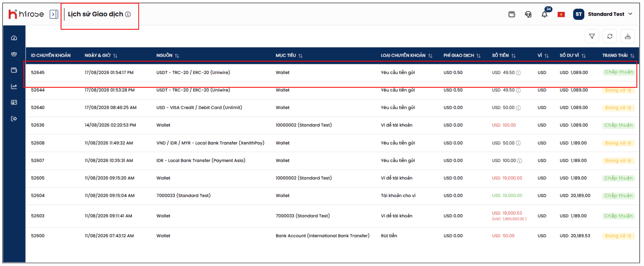Click the refresh icon above table
Screen dimensions: 644x266
pyautogui.click(x=609, y=37)
